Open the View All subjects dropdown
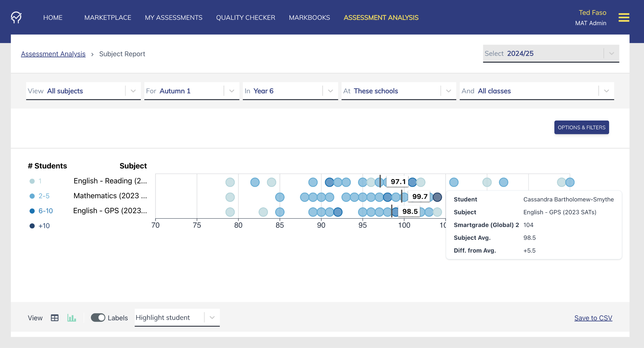The height and width of the screenshot is (348, 644). [x=83, y=91]
